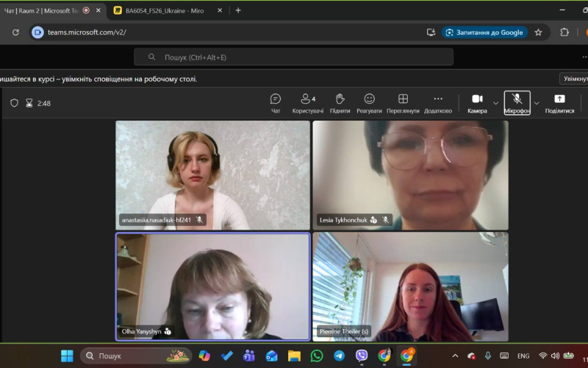Open view options (Переглянути)
The width and height of the screenshot is (588, 368).
tap(403, 102)
